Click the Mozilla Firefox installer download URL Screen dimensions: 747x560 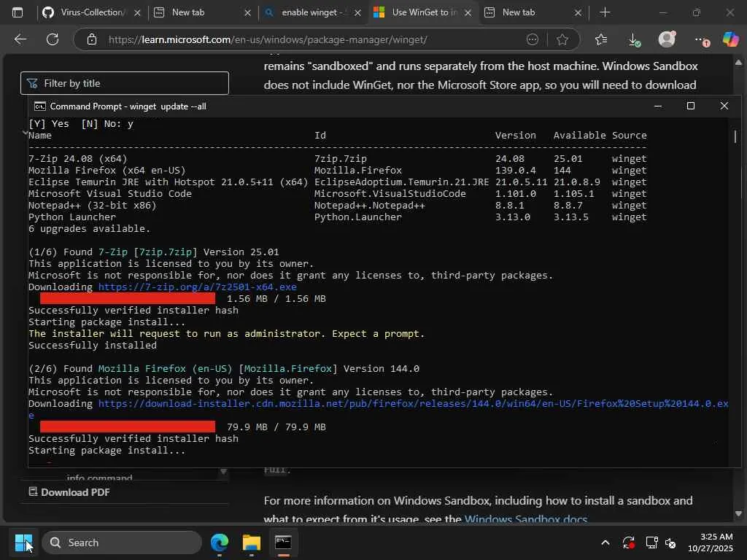tap(413, 403)
